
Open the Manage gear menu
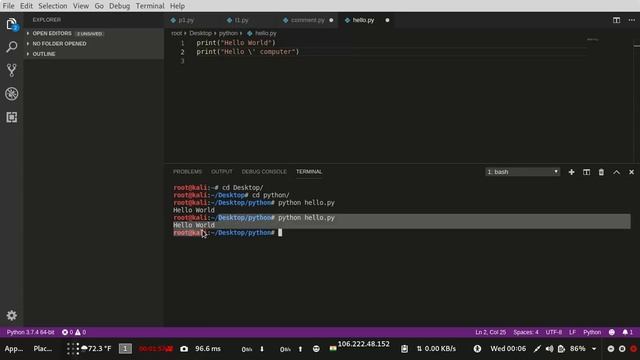tap(11, 315)
